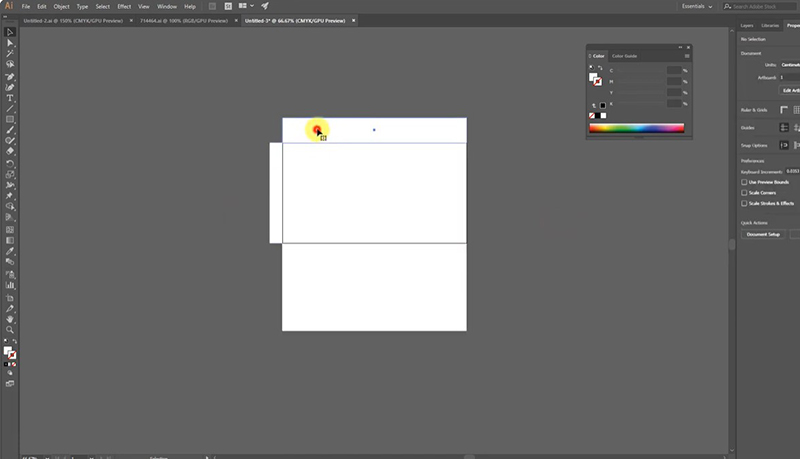Switch to the Layers panel tab

coord(746,25)
